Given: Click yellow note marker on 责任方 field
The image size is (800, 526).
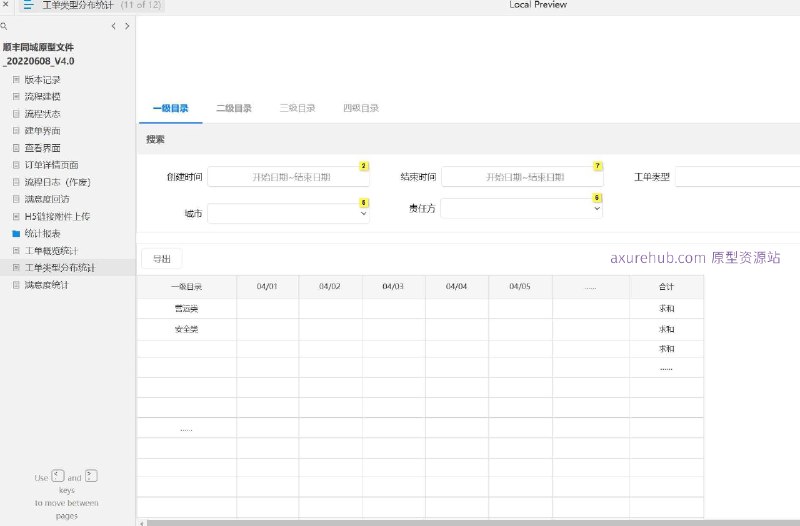Looking at the screenshot, I should tap(597, 197).
